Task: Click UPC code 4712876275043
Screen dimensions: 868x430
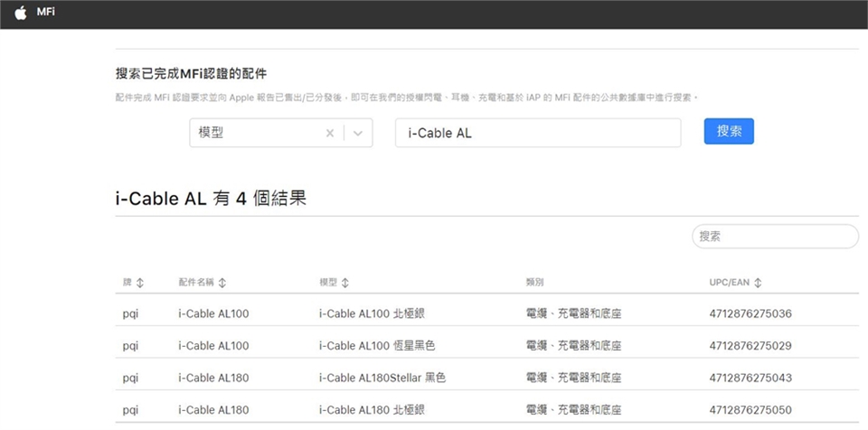Action: pyautogui.click(x=750, y=378)
